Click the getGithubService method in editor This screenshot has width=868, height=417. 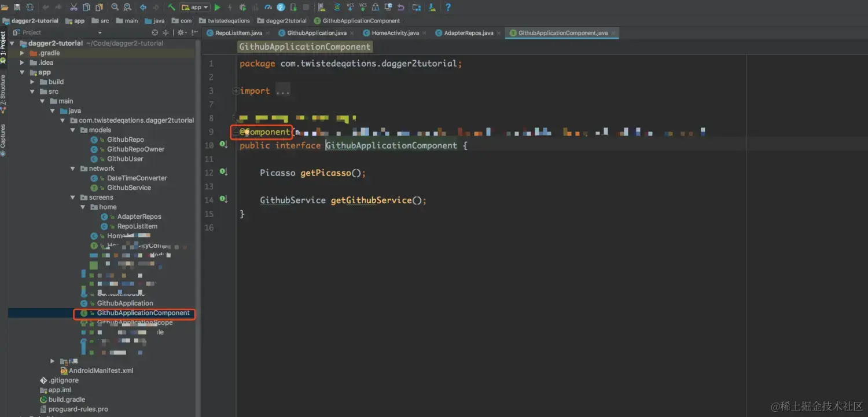[x=371, y=200]
